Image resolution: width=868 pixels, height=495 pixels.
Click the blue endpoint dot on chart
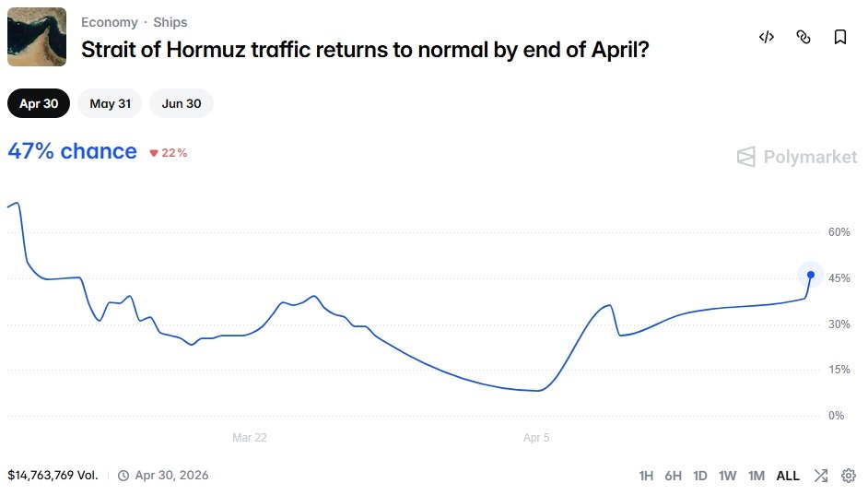point(811,275)
